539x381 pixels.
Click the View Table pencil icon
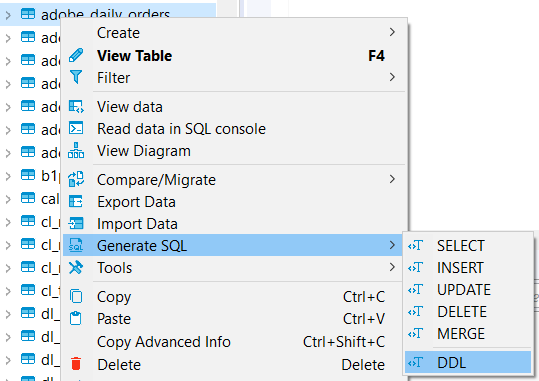(x=76, y=55)
